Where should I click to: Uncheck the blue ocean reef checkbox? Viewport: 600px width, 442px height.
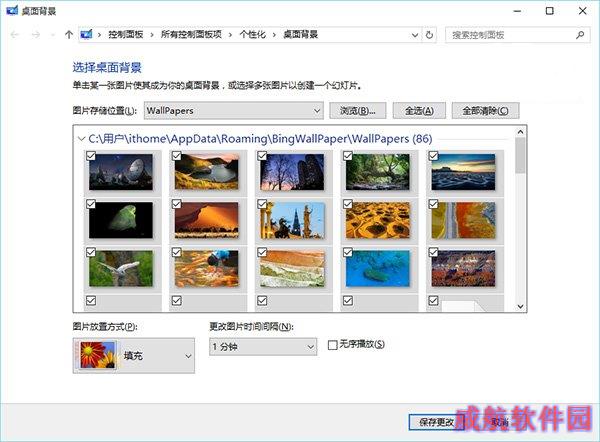[x=348, y=252]
